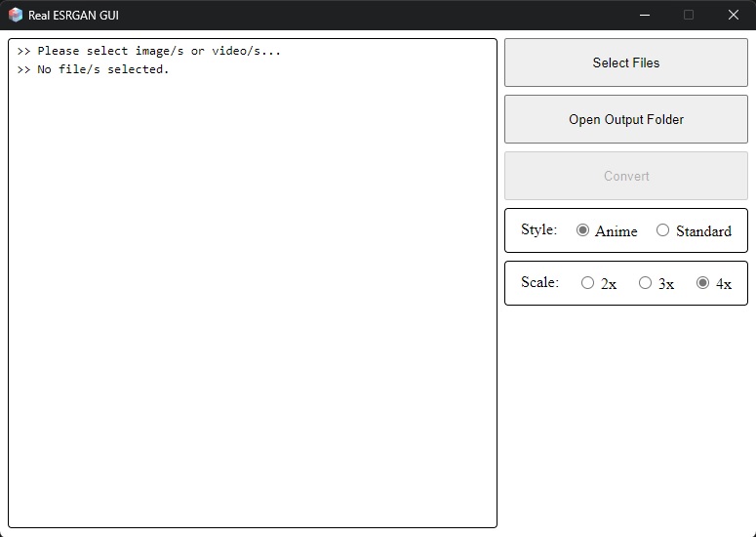Screen dimensions: 756x537
Task: Select the Anime style radio button
Action: pos(582,230)
